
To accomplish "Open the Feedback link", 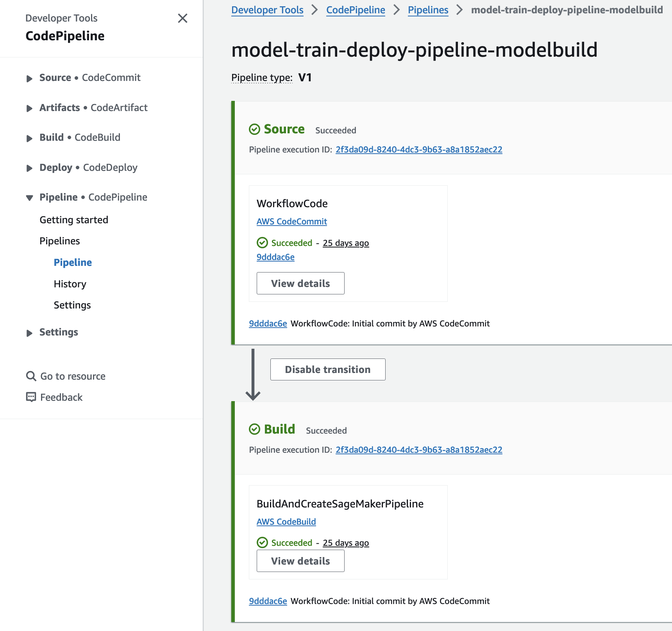I will click(61, 397).
